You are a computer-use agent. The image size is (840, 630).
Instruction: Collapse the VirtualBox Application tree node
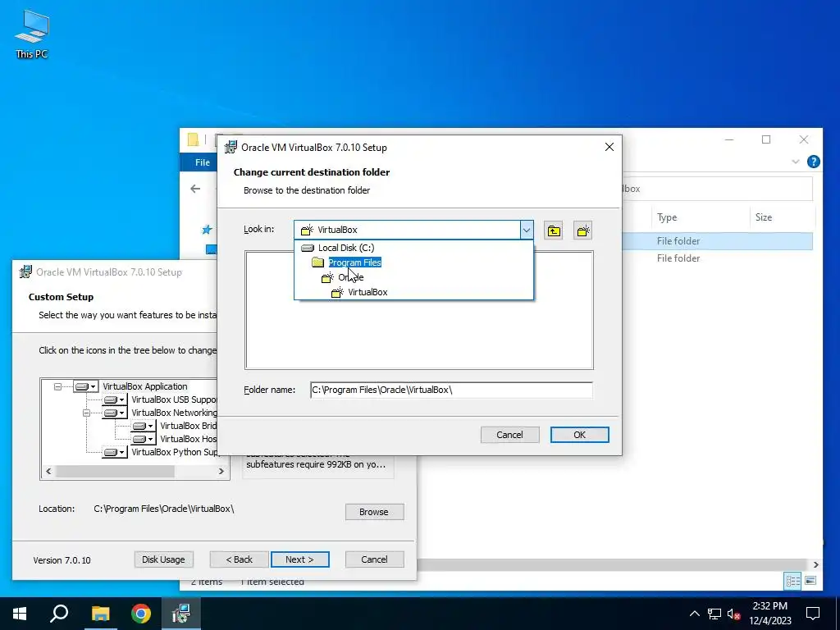(x=58, y=386)
